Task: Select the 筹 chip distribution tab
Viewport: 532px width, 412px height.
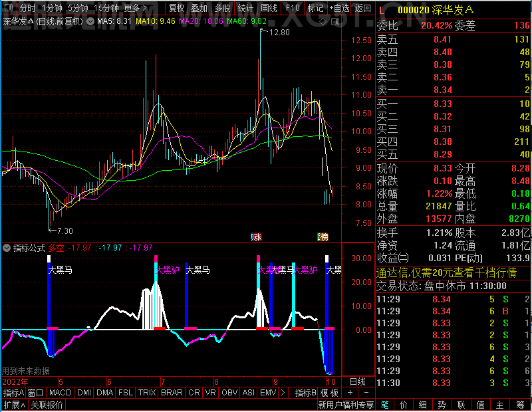Action: pyautogui.click(x=521, y=405)
